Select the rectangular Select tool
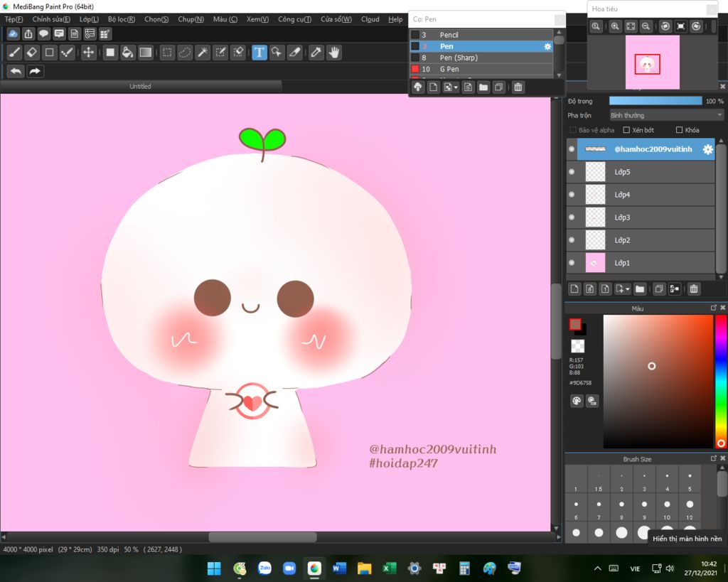Screen dimensions: 728x582 pyautogui.click(x=167, y=53)
